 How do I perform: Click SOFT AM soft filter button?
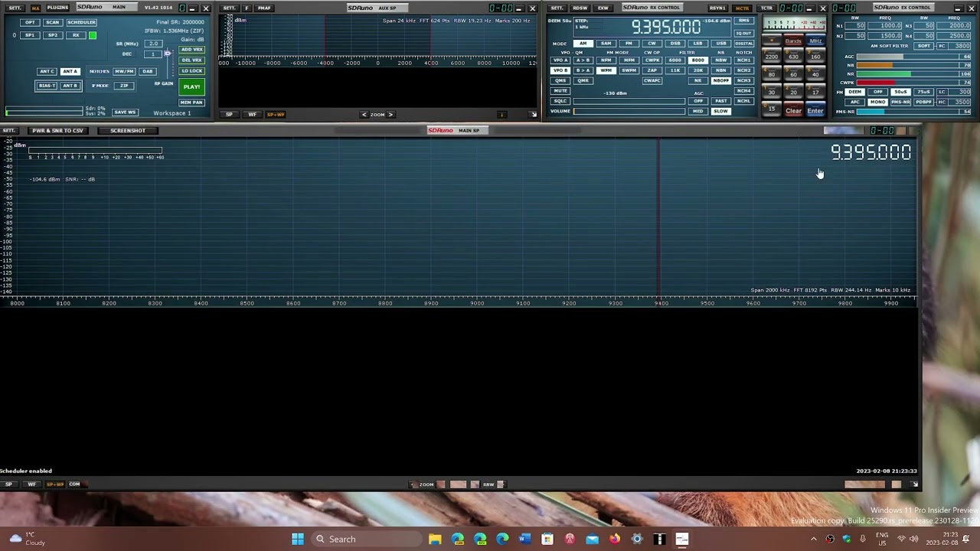click(924, 46)
